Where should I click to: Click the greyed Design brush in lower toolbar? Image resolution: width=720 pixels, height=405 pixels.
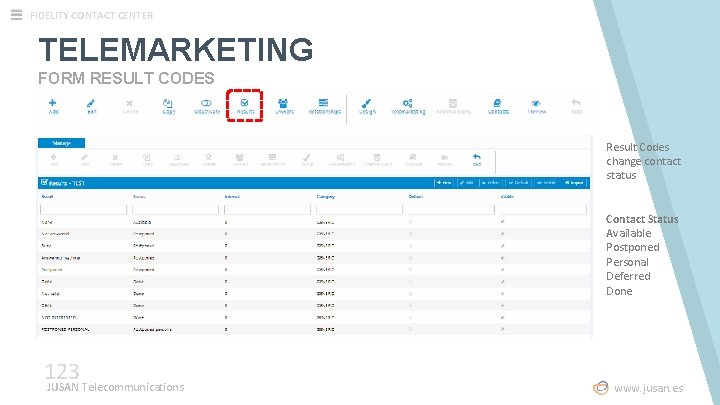[x=307, y=159]
